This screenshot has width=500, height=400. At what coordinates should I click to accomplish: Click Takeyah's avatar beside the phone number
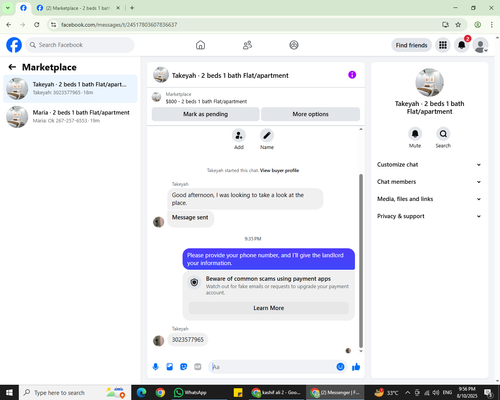tap(158, 341)
